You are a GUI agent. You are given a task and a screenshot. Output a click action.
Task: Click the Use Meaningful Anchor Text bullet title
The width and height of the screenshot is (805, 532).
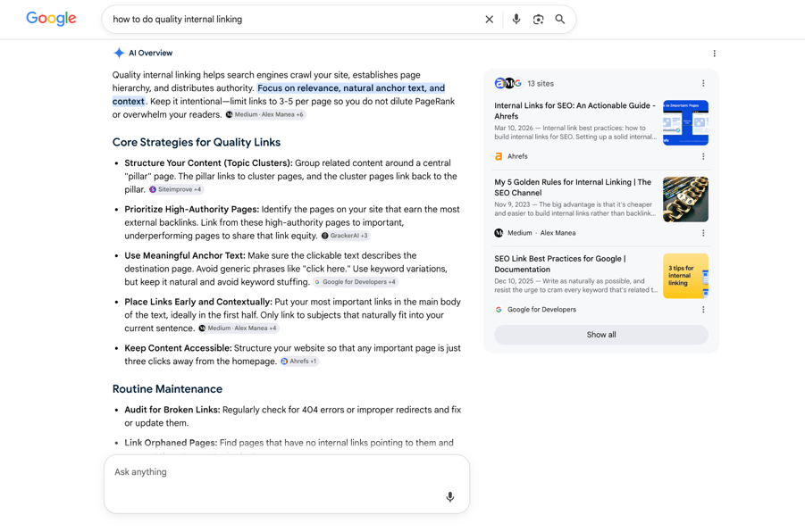tap(185, 255)
